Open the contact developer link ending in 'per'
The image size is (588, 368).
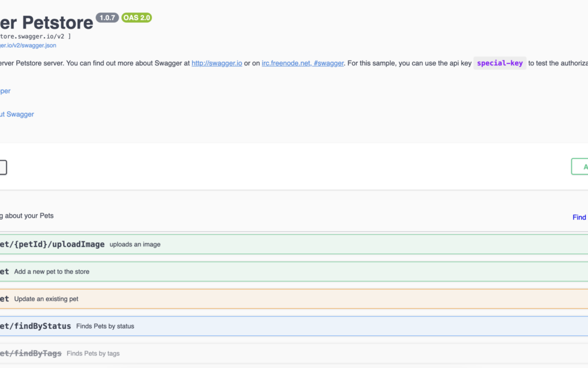pyautogui.click(x=5, y=91)
